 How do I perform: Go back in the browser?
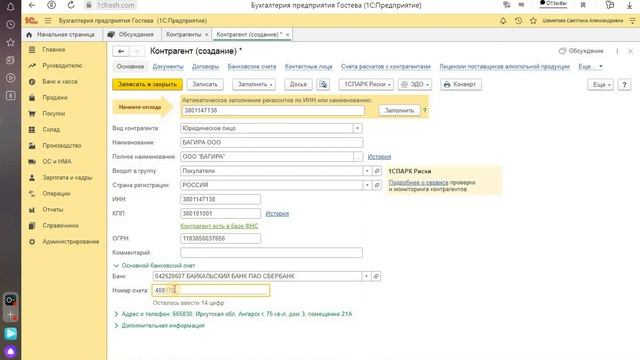click(32, 5)
